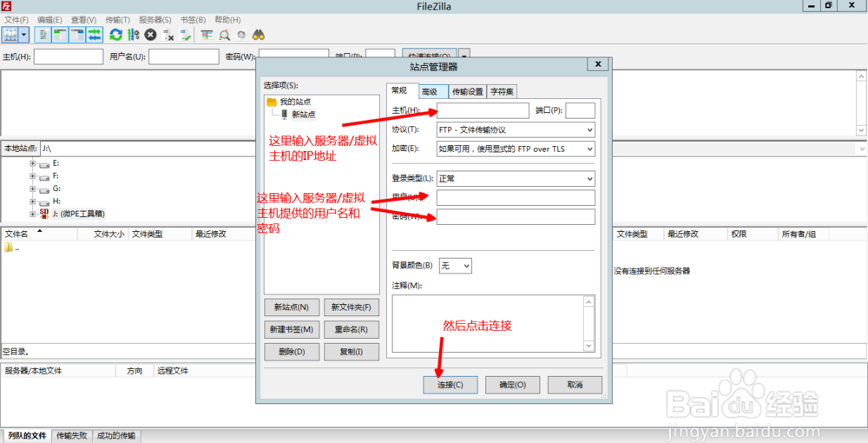Expand the G: drive in local tree

pyautogui.click(x=33, y=188)
